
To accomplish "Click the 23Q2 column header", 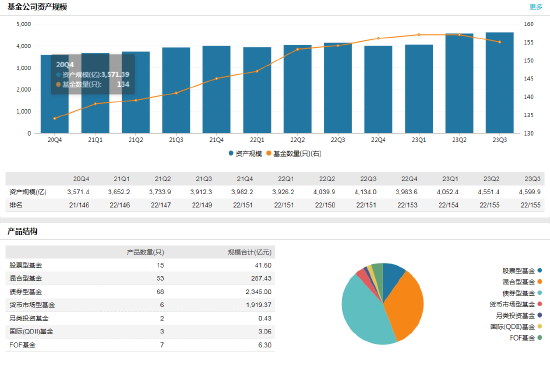I will click(x=491, y=179).
